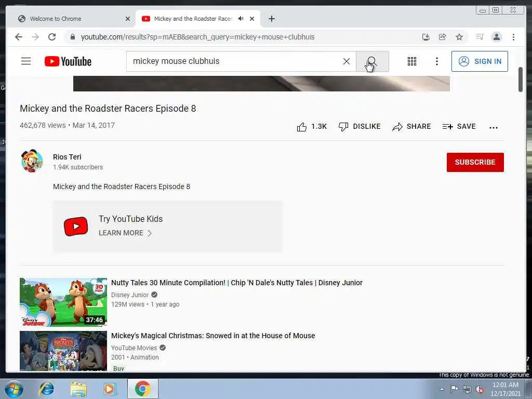Close the Welcome to Chrome tab
532x399 pixels.
click(128, 19)
